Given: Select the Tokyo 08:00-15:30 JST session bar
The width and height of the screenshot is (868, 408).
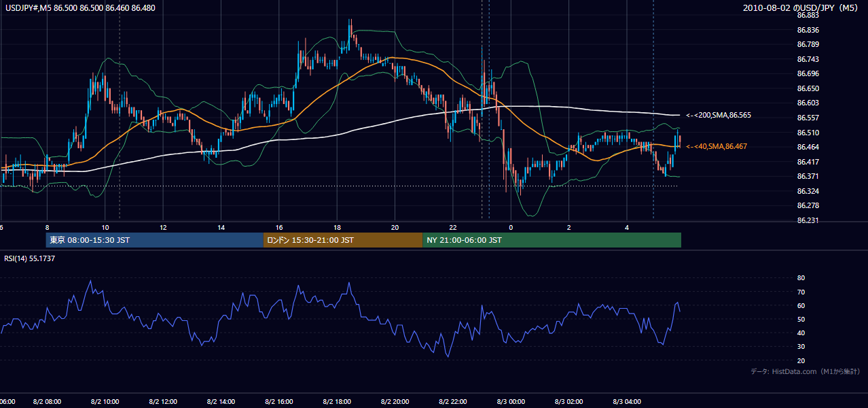Looking at the screenshot, I should (155, 240).
